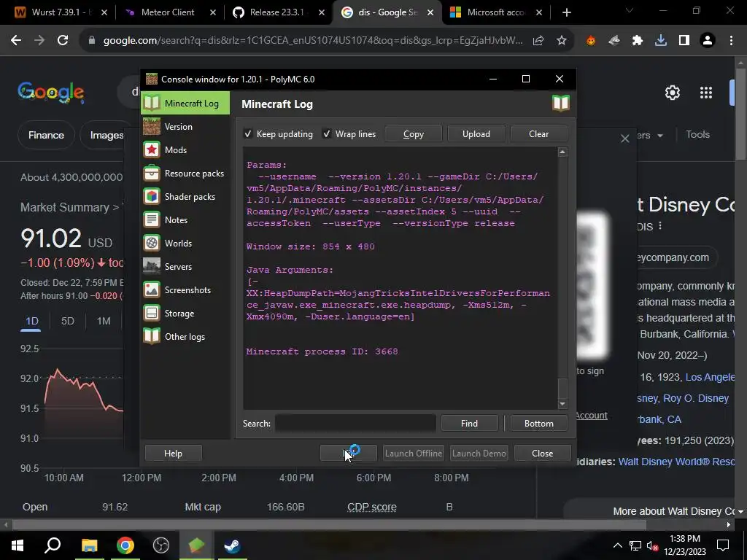Open the Chrome extensions puzzle icon
Image resolution: width=747 pixels, height=560 pixels.
638,41
